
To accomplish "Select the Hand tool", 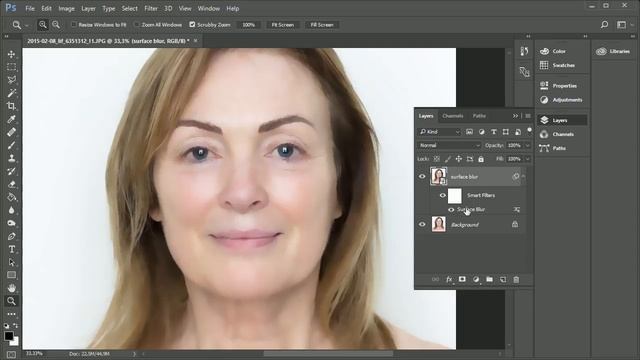I will tap(11, 288).
